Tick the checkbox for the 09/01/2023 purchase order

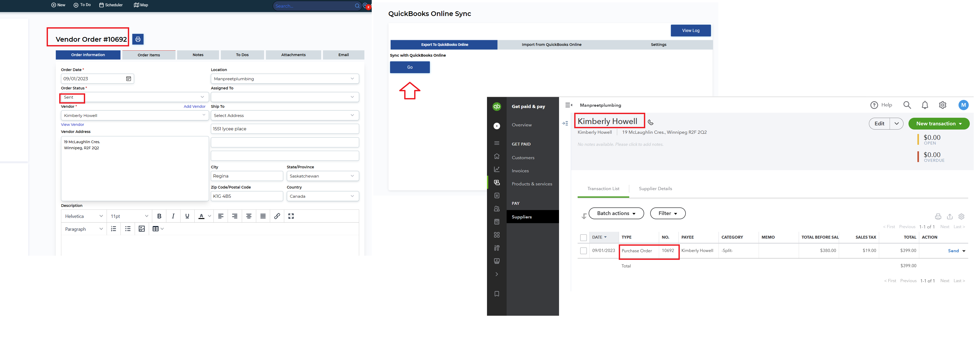click(583, 251)
